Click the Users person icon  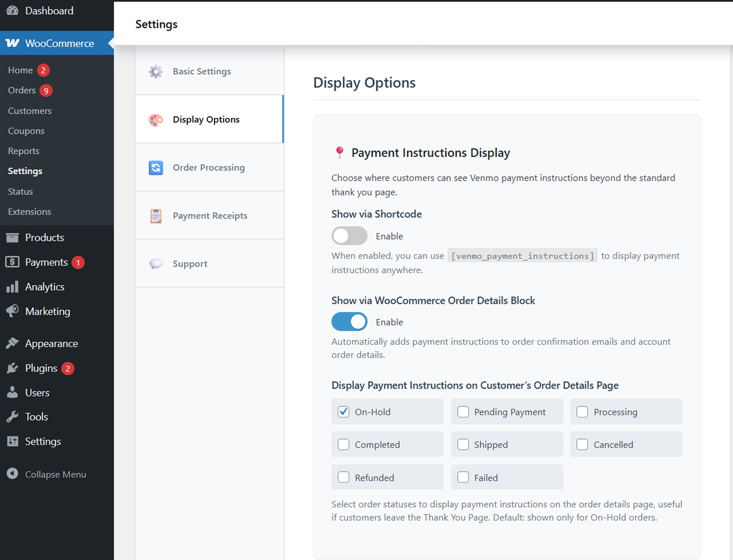(x=12, y=392)
